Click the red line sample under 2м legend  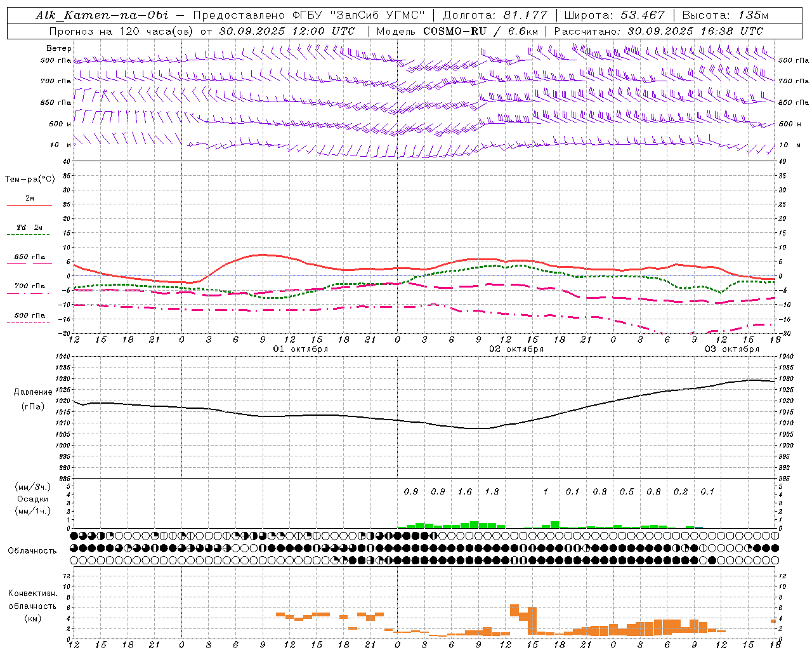29,206
